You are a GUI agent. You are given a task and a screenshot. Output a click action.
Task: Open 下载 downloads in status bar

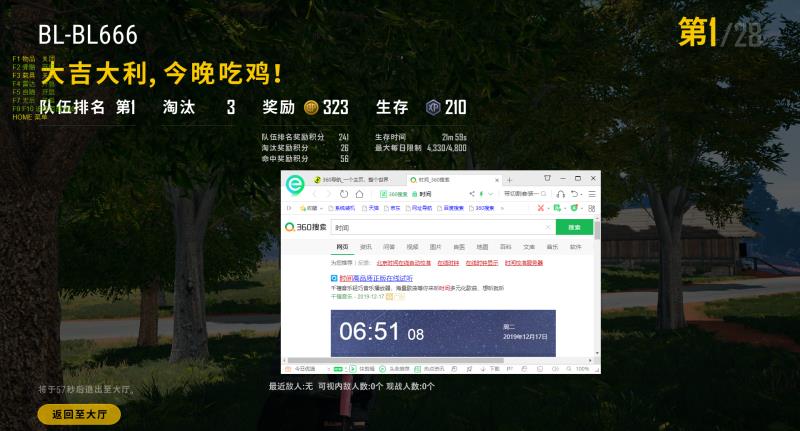coord(490,368)
